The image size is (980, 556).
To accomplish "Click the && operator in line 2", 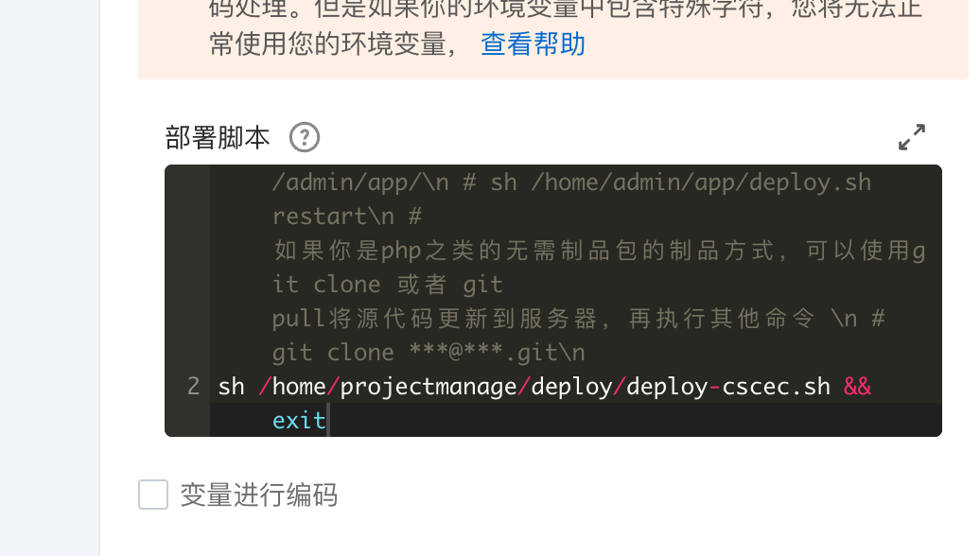I will click(x=857, y=386).
